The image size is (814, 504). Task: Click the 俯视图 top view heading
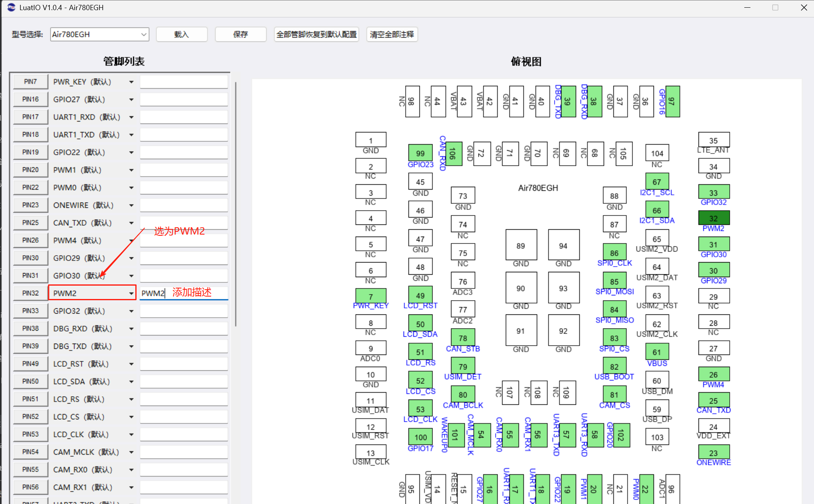click(526, 62)
